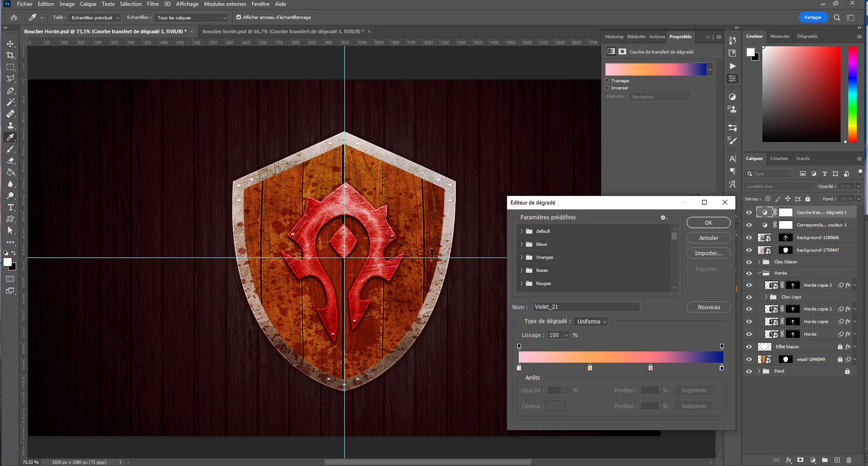868x466 pixels.
Task: Open the Taille sample size dropdown
Action: click(95, 18)
